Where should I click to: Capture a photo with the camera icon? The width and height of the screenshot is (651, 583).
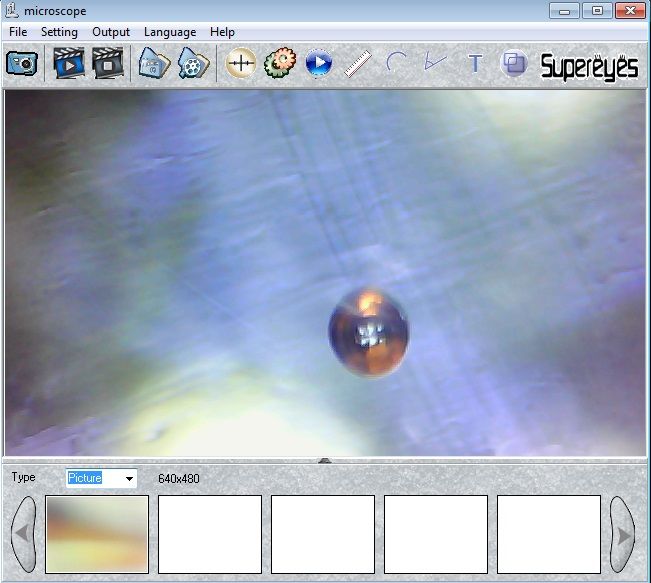click(22, 63)
